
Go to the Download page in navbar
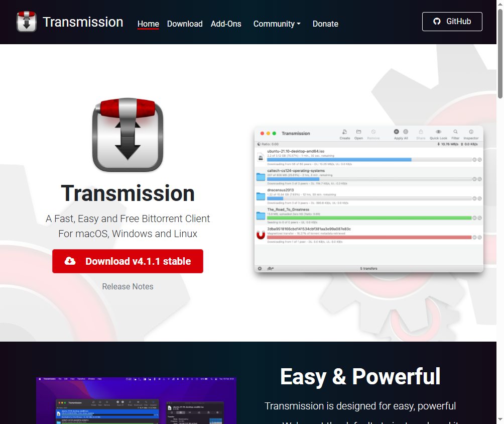pyautogui.click(x=185, y=24)
